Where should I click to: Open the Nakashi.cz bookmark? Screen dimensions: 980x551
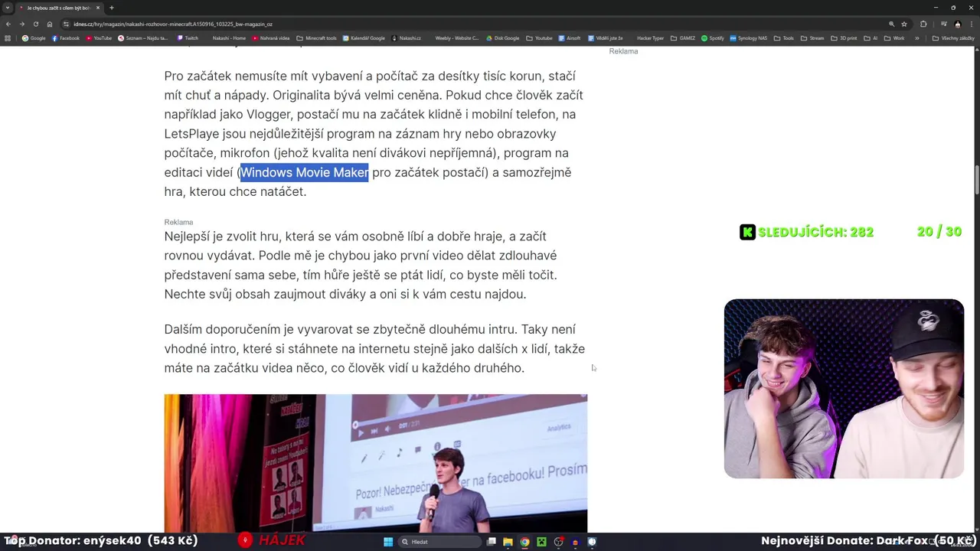pos(406,38)
